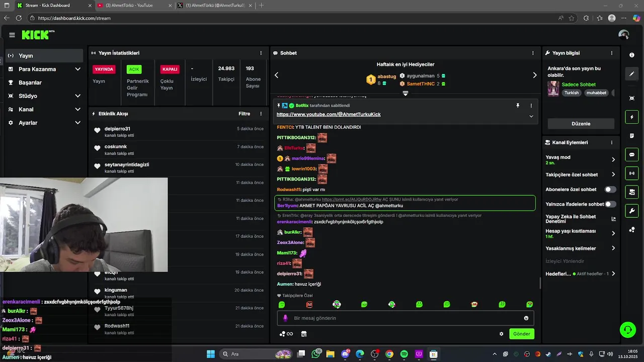Viewport: 644px width, 362px height.
Task: Open the shop icon below message box
Action: point(304,334)
